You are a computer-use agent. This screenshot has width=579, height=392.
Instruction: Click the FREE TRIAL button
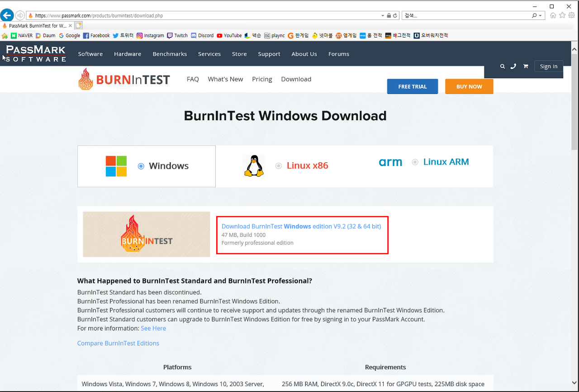(413, 86)
